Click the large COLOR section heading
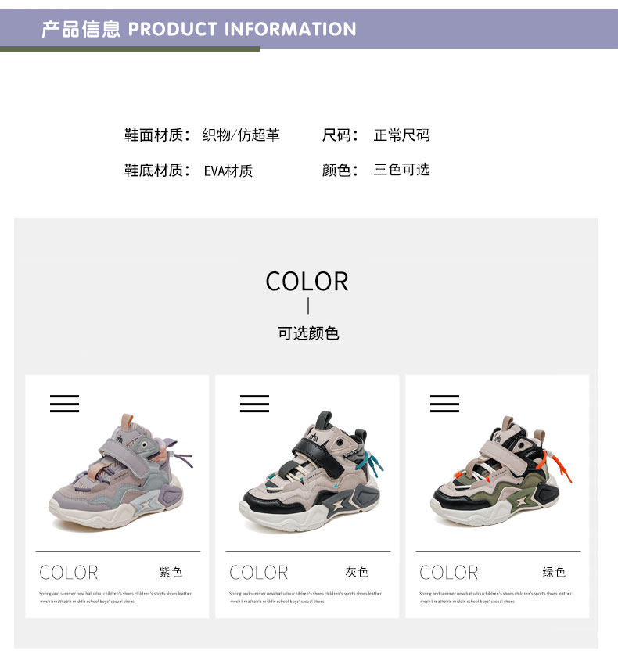The image size is (618, 672). 307,282
